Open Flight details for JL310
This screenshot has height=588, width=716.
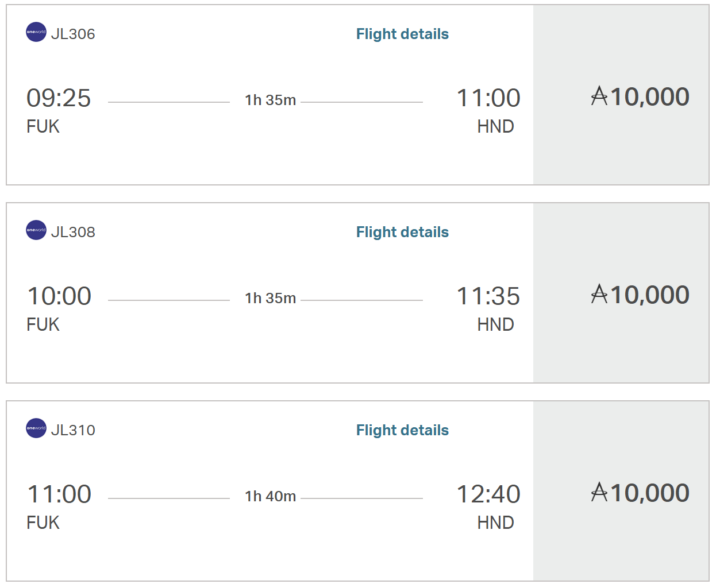[x=402, y=430]
